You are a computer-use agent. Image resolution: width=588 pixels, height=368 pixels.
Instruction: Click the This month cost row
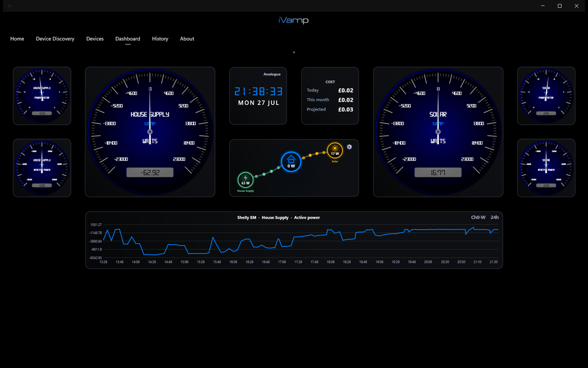[330, 100]
